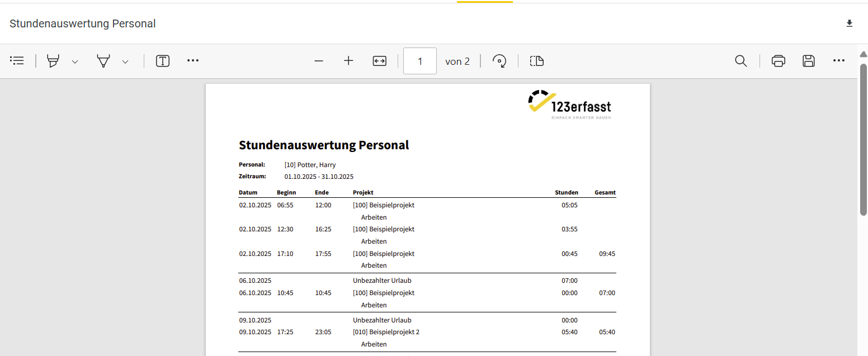This screenshot has height=356, width=868.
Task: Expand draw pen options chevron
Action: [x=125, y=61]
